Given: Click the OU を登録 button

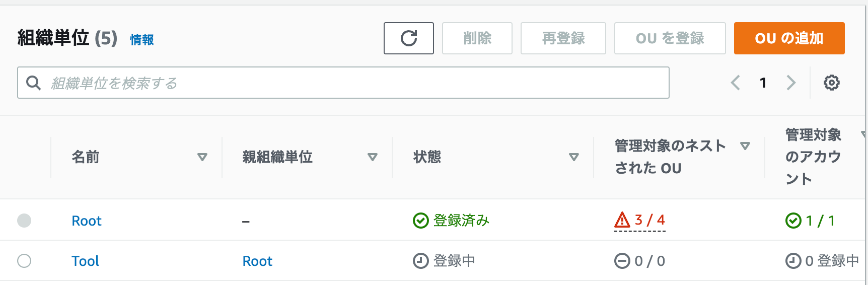Looking at the screenshot, I should 670,38.
